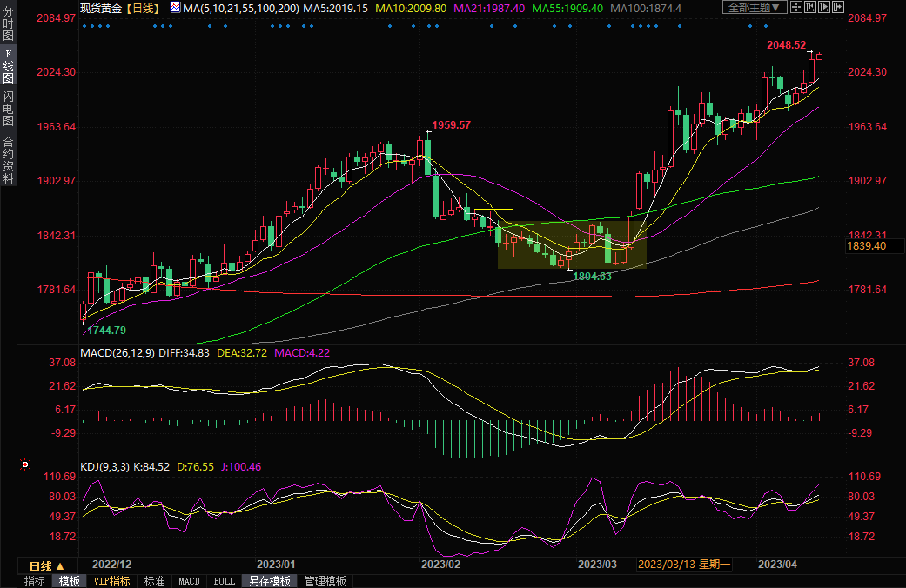Click the 管理模板 button
The height and width of the screenshot is (588, 906).
tap(325, 581)
